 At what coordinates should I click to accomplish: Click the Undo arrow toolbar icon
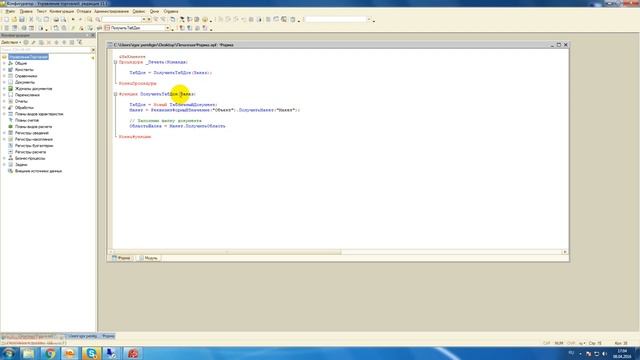click(73, 20)
